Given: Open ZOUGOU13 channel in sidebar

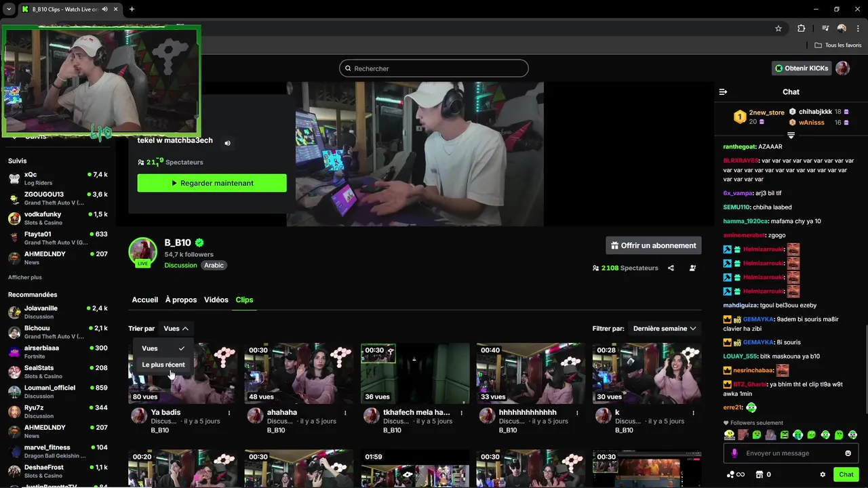Looking at the screenshot, I should point(58,199).
